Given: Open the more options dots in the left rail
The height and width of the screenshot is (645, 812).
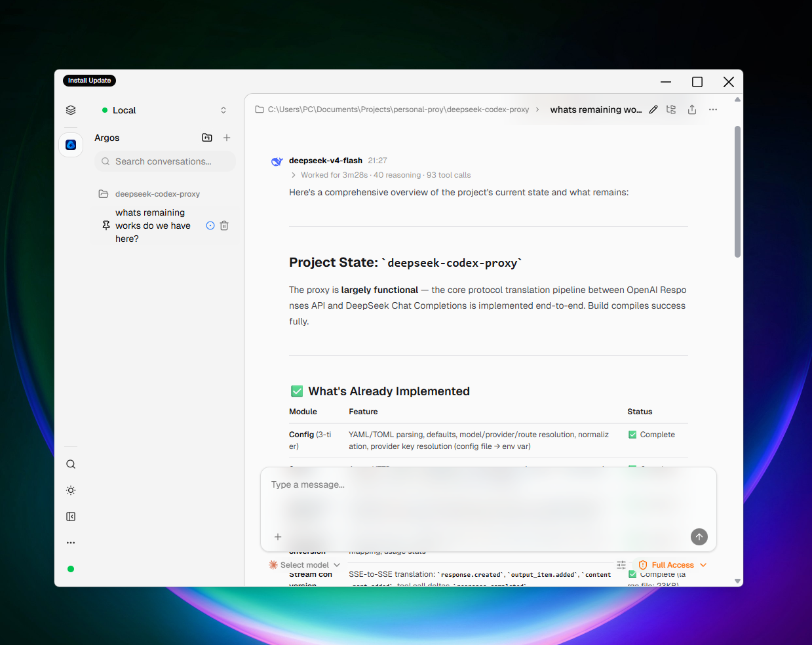Looking at the screenshot, I should click(x=71, y=543).
